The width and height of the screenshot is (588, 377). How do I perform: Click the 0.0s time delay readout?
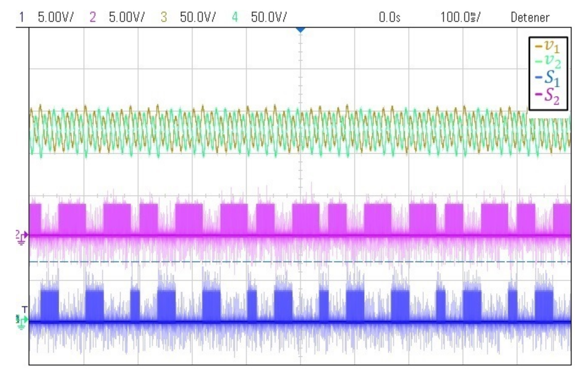389,18
